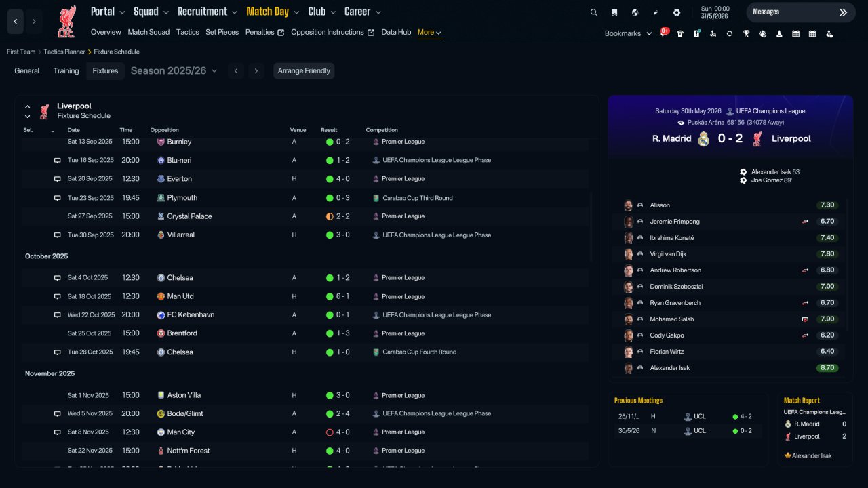Open the Match Squad submenu item
The width and height of the screenshot is (868, 488).
tap(149, 32)
